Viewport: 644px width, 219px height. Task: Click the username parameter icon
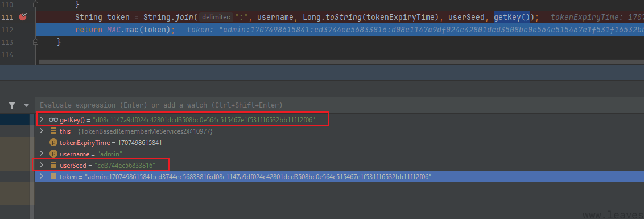pyautogui.click(x=53, y=154)
